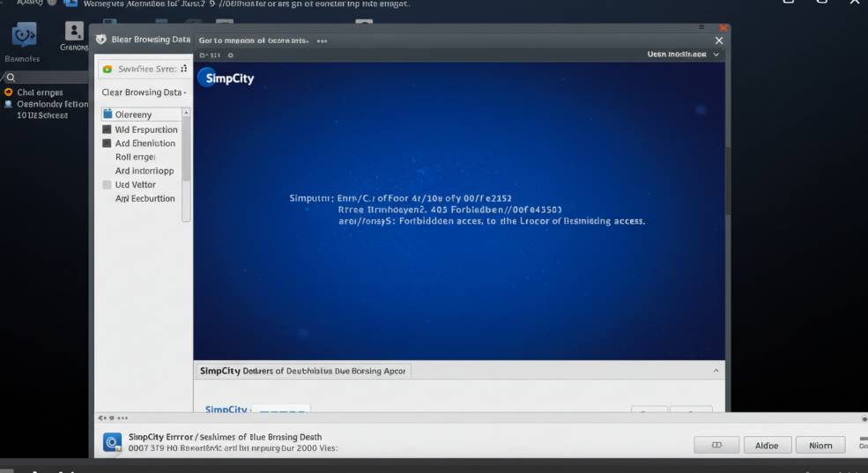Click the SimpCity Error notification icon
The width and height of the screenshot is (868, 473).
(x=112, y=442)
